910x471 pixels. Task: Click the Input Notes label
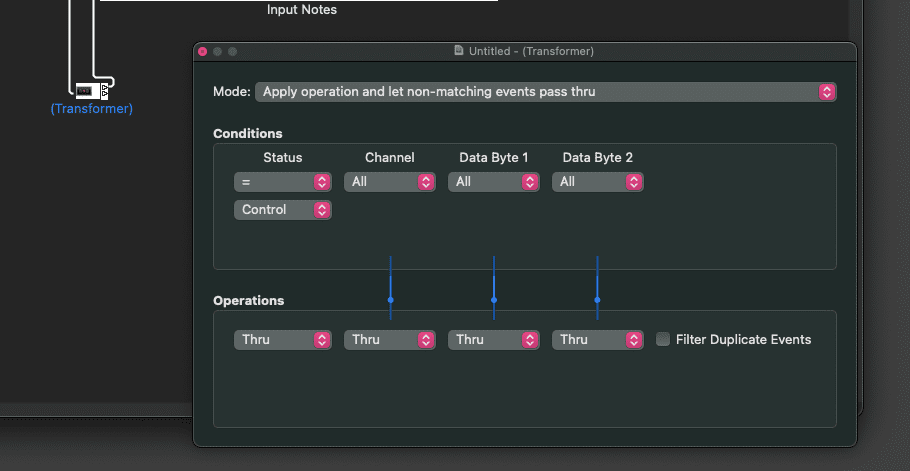click(x=302, y=10)
